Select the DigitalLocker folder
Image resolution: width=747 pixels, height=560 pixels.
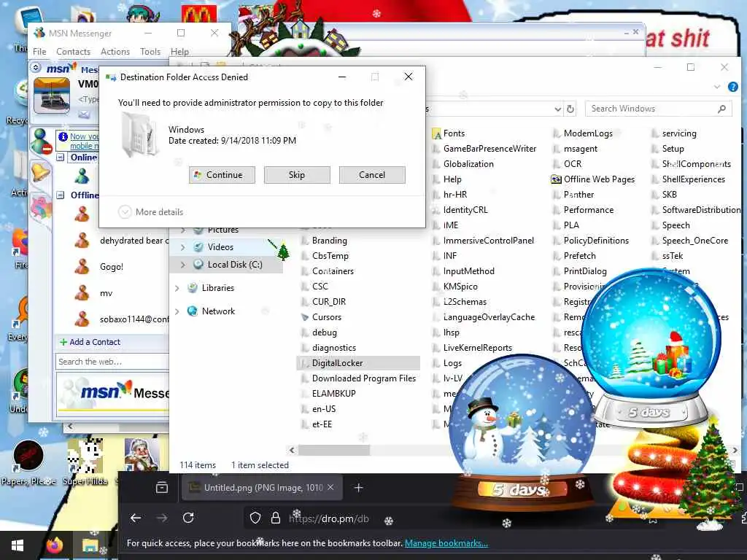coord(358,363)
